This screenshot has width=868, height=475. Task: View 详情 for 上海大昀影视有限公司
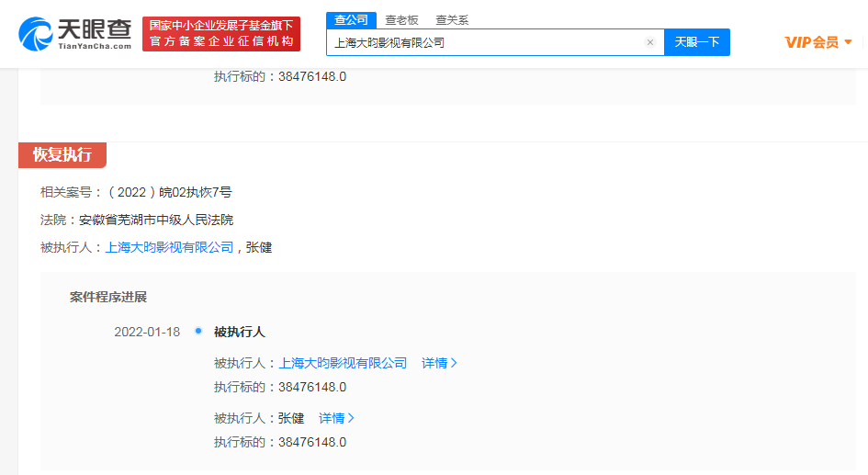coord(440,363)
